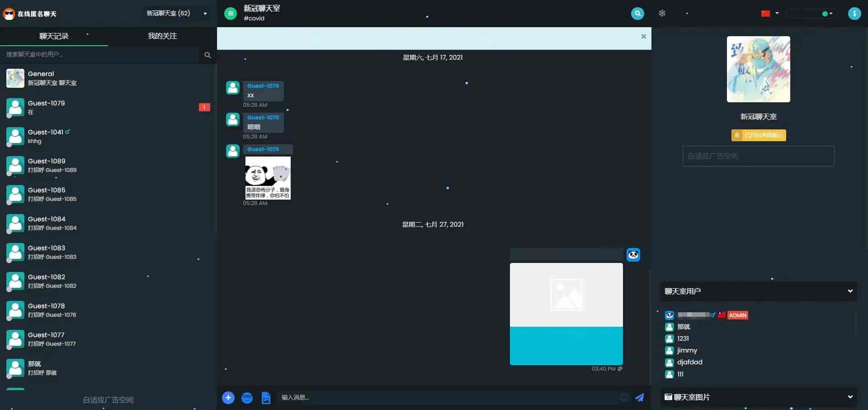The height and width of the screenshot is (410, 868).
Task: Open the Guest-1078 conversation in the sidebar
Action: pyautogui.click(x=108, y=310)
